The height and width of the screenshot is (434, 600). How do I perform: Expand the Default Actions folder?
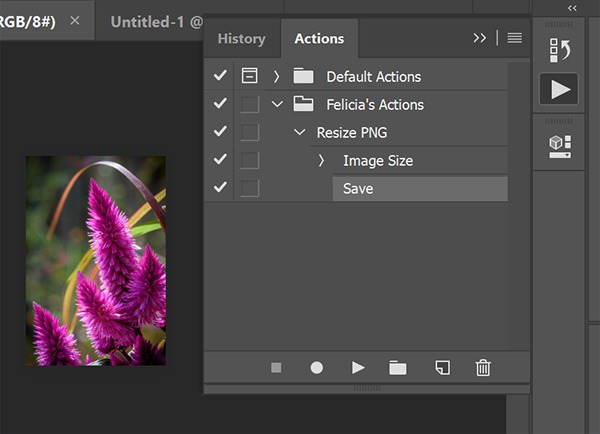276,77
